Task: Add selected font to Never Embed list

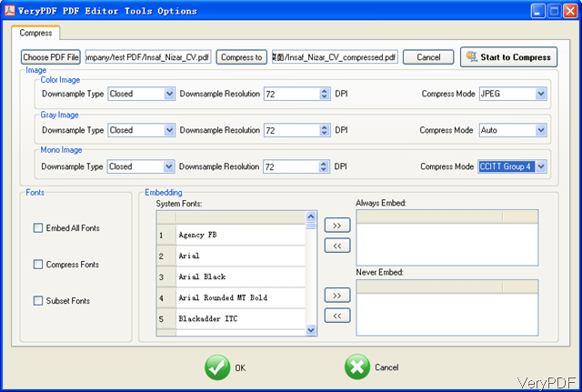Action: tap(337, 295)
